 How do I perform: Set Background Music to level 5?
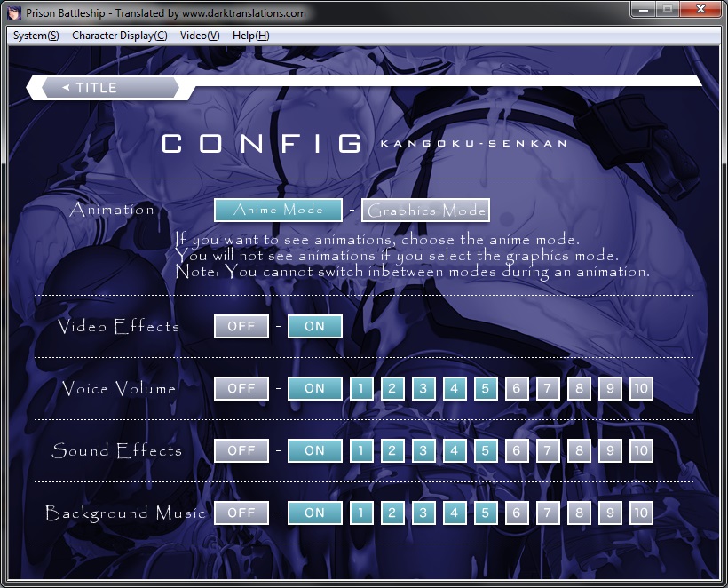[x=486, y=513]
